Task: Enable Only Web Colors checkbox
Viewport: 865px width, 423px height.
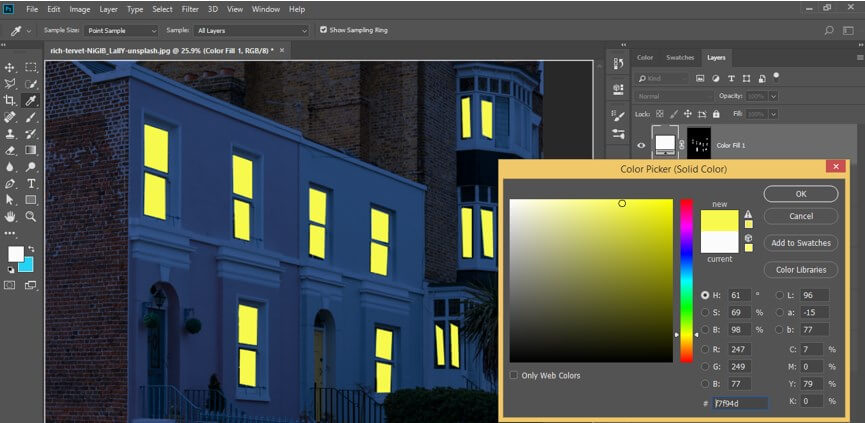Action: [514, 375]
